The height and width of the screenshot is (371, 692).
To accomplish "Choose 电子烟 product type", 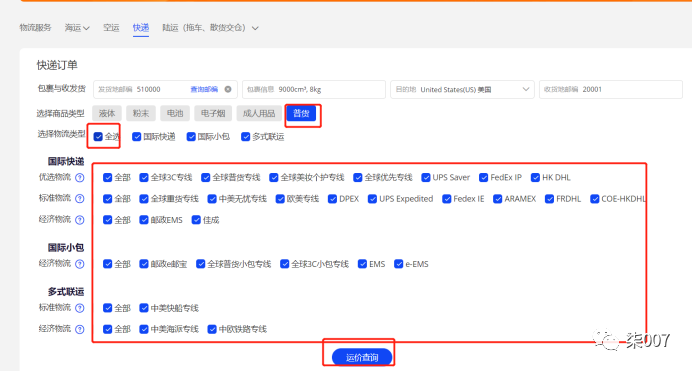I will tap(213, 113).
